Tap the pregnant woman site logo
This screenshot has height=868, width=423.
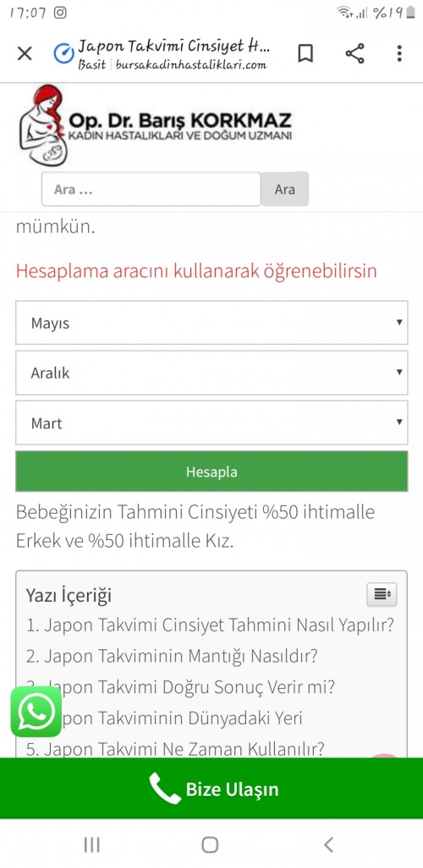(x=43, y=125)
